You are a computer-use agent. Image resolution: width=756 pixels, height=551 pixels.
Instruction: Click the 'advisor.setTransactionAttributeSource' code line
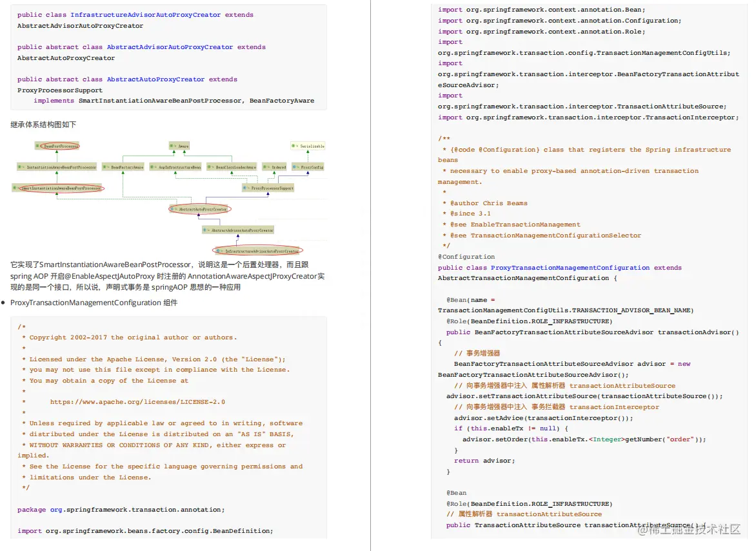584,396
